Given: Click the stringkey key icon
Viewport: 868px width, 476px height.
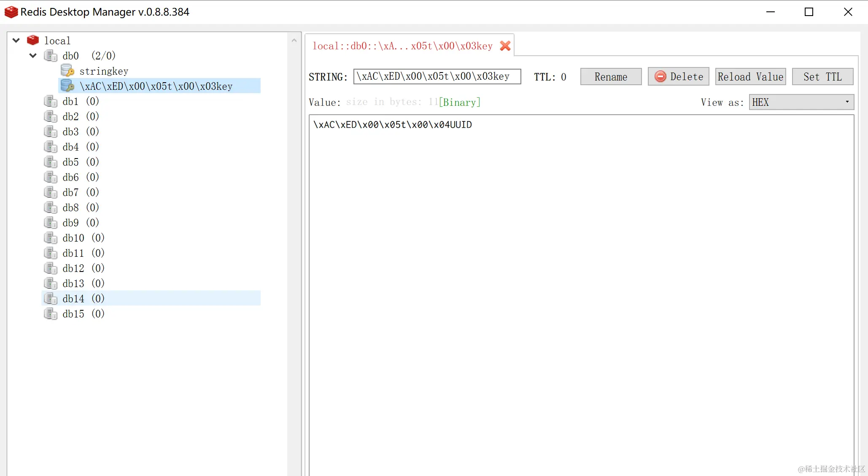Looking at the screenshot, I should tap(67, 71).
